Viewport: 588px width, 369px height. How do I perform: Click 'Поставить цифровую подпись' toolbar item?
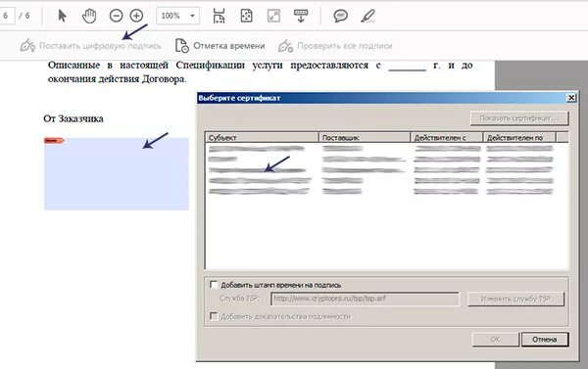click(x=91, y=46)
